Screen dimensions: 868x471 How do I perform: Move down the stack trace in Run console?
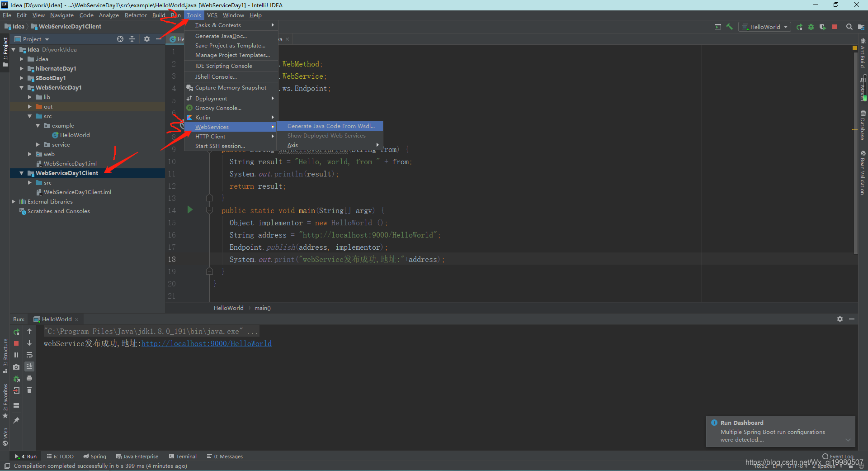pyautogui.click(x=29, y=343)
